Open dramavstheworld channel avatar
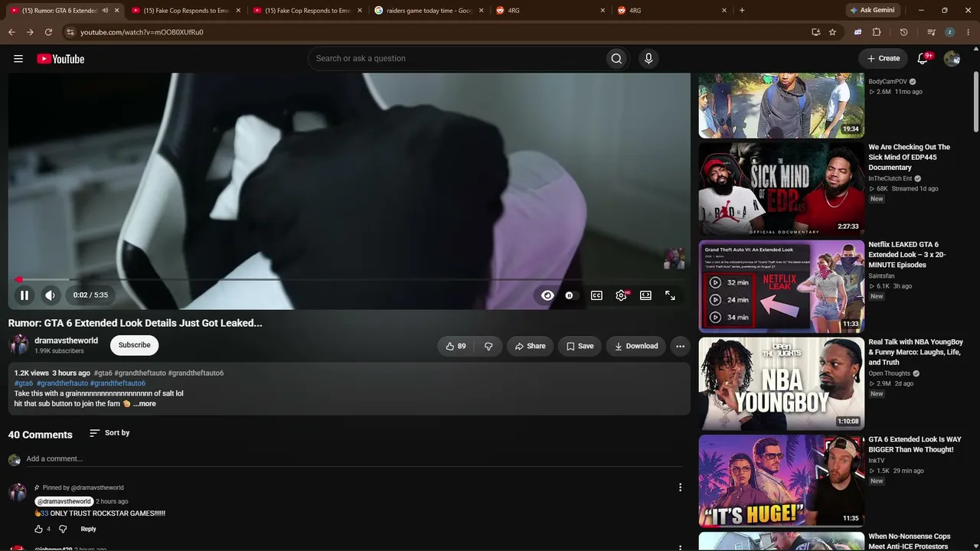This screenshot has height=551, width=980. pos(18,345)
